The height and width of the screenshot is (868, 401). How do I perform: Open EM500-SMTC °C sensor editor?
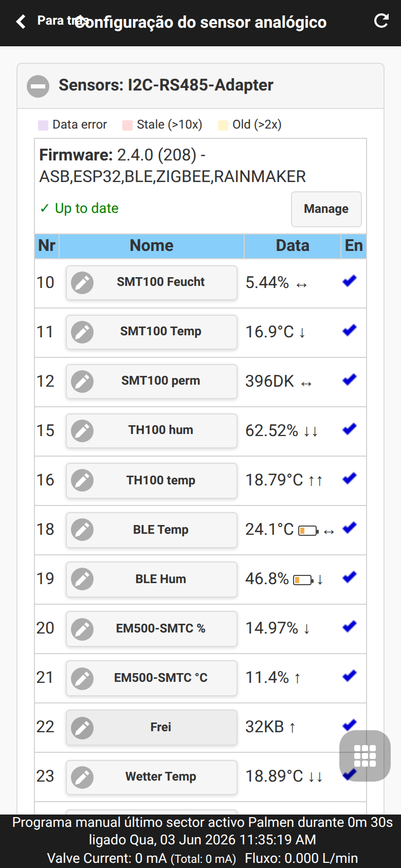[151, 678]
